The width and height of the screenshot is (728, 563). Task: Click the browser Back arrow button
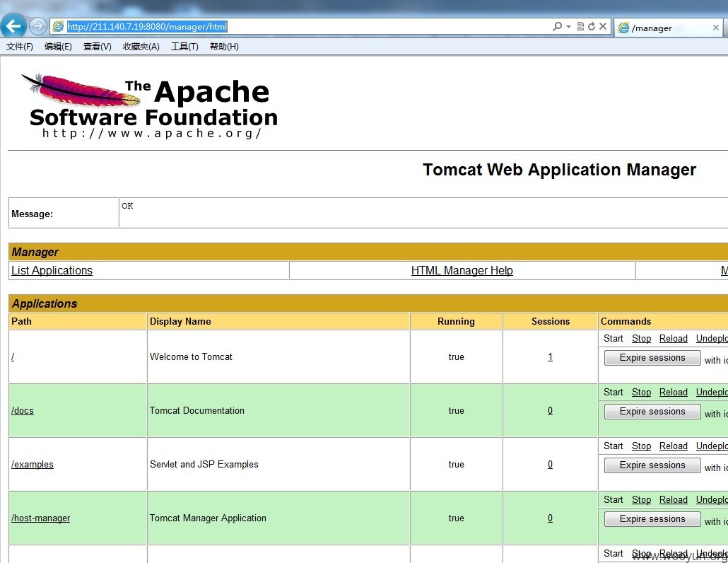13,26
